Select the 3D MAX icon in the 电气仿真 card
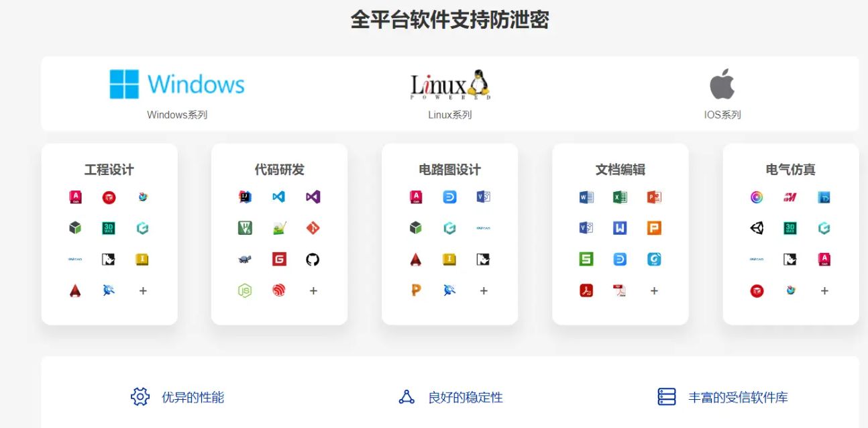Screen dimensions: 868x428 [x=790, y=228]
